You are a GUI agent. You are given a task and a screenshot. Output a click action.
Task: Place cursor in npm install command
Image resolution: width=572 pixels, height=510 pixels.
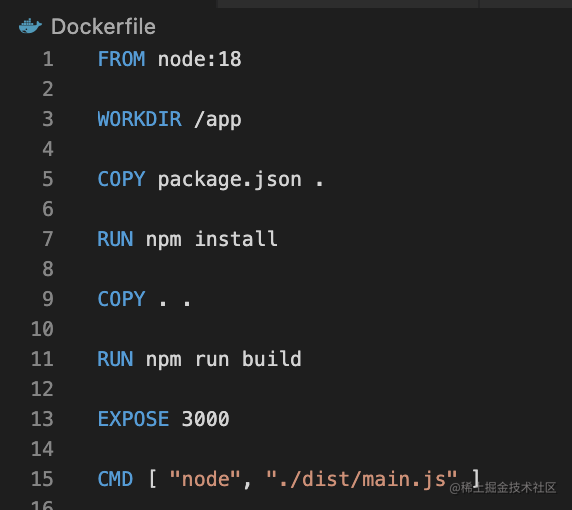[212, 239]
